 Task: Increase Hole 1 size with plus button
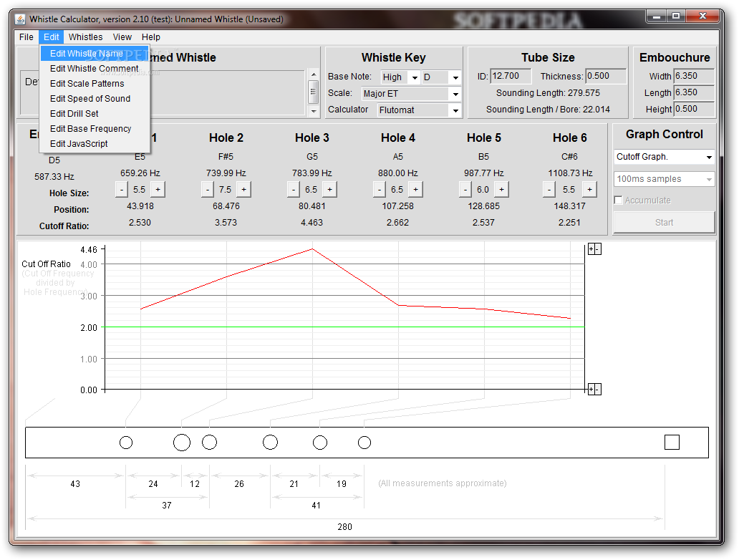coord(158,190)
